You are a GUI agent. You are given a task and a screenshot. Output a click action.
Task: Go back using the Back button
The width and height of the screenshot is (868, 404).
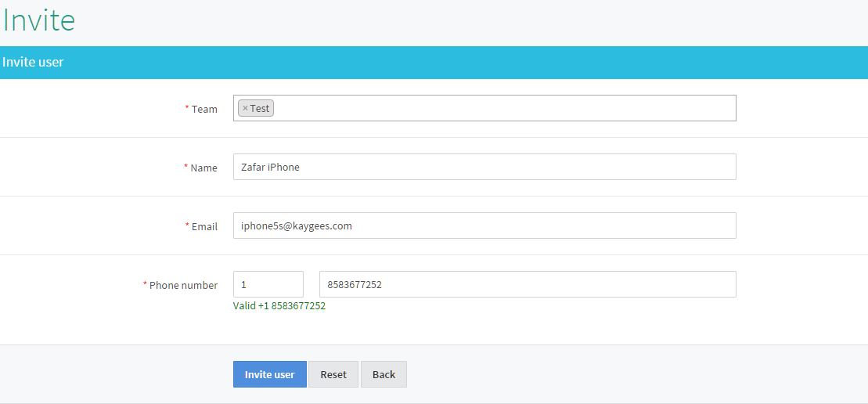pyautogui.click(x=384, y=374)
